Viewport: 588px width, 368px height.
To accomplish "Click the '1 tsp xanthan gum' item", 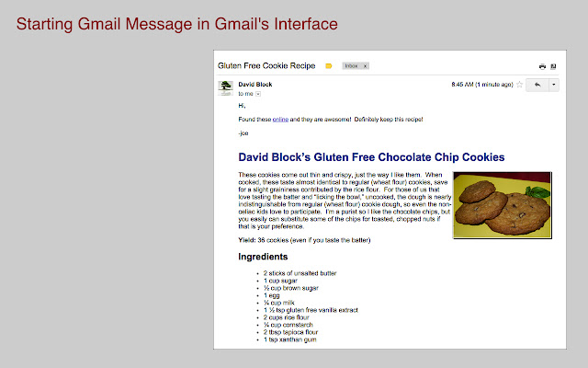I will [x=290, y=339].
